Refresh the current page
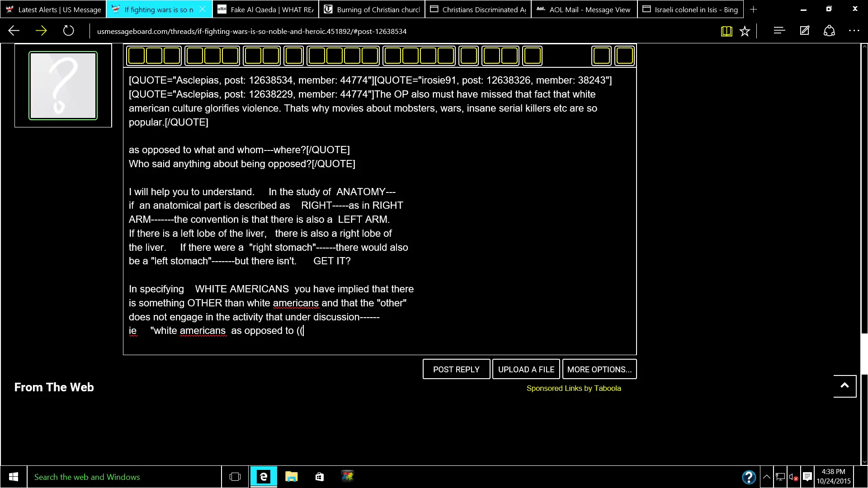 point(68,31)
